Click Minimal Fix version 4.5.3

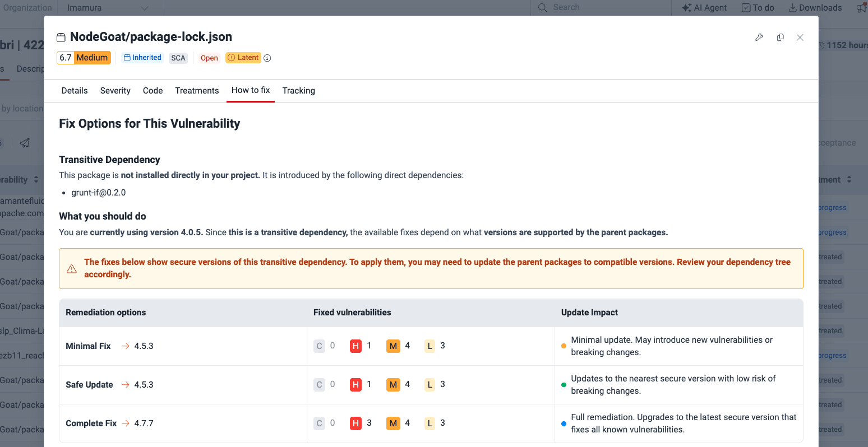pos(144,346)
